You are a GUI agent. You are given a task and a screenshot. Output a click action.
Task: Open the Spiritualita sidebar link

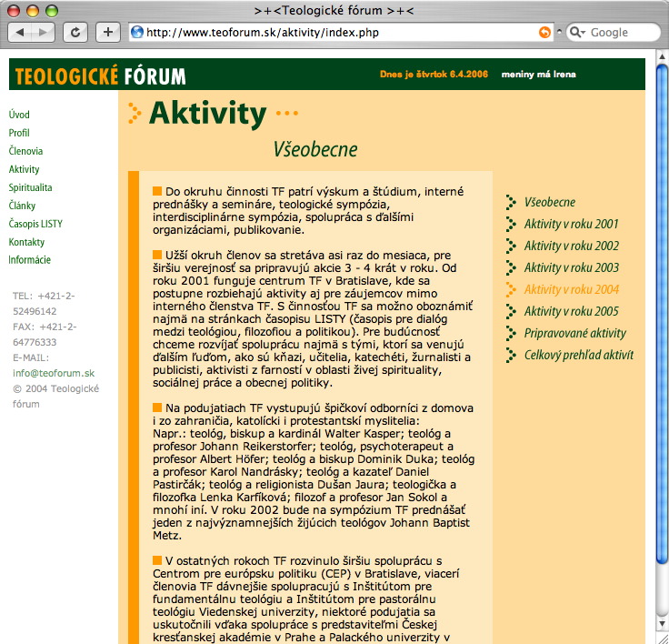(x=30, y=187)
